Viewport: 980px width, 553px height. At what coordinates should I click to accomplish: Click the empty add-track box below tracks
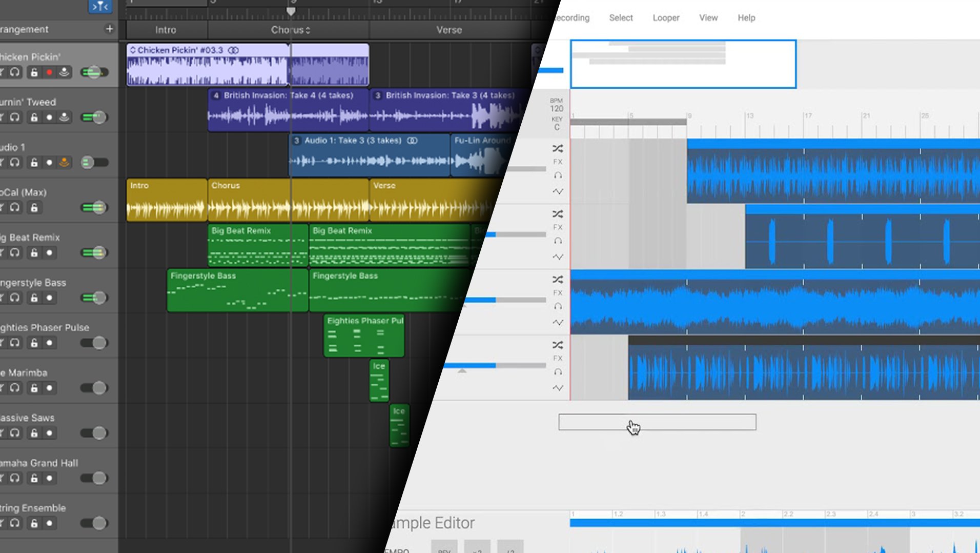(657, 422)
